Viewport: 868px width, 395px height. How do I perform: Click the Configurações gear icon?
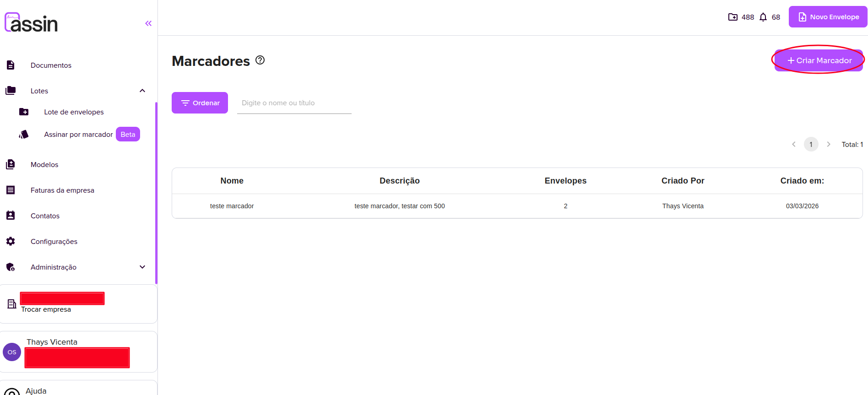click(x=11, y=241)
